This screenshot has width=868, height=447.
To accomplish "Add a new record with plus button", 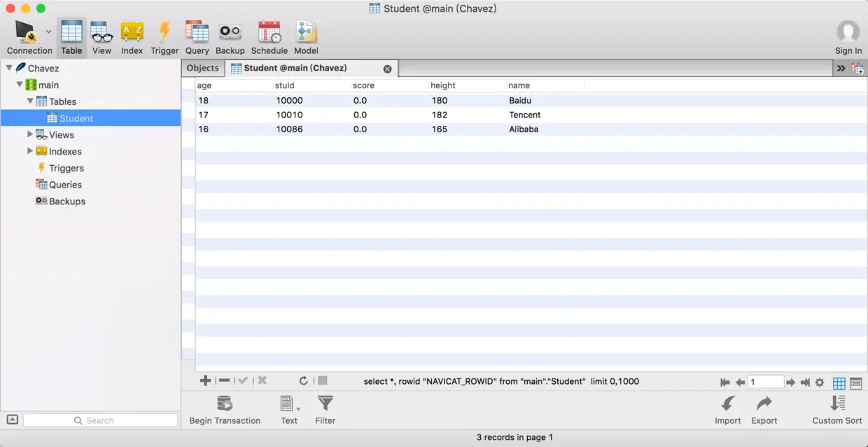I will 205,381.
